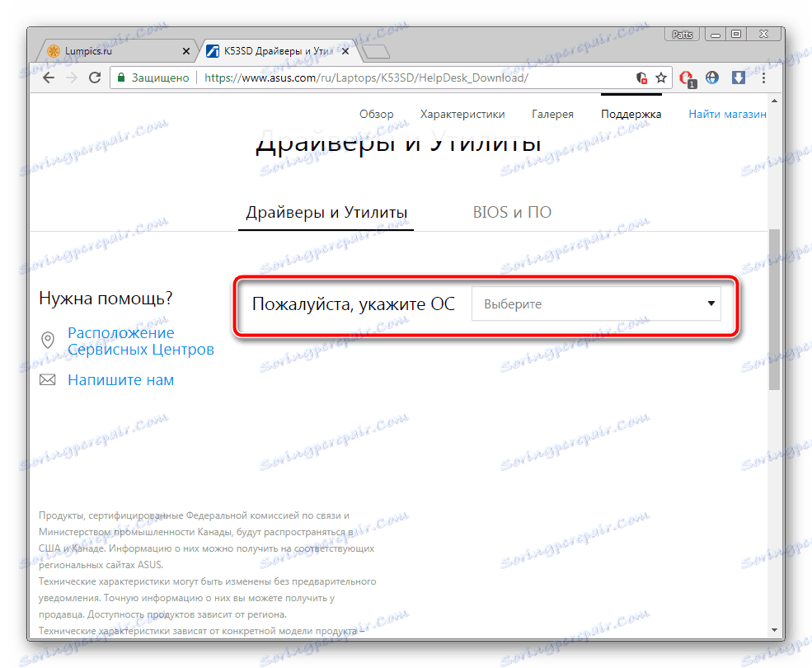Bookmark the page using the star icon

661,78
